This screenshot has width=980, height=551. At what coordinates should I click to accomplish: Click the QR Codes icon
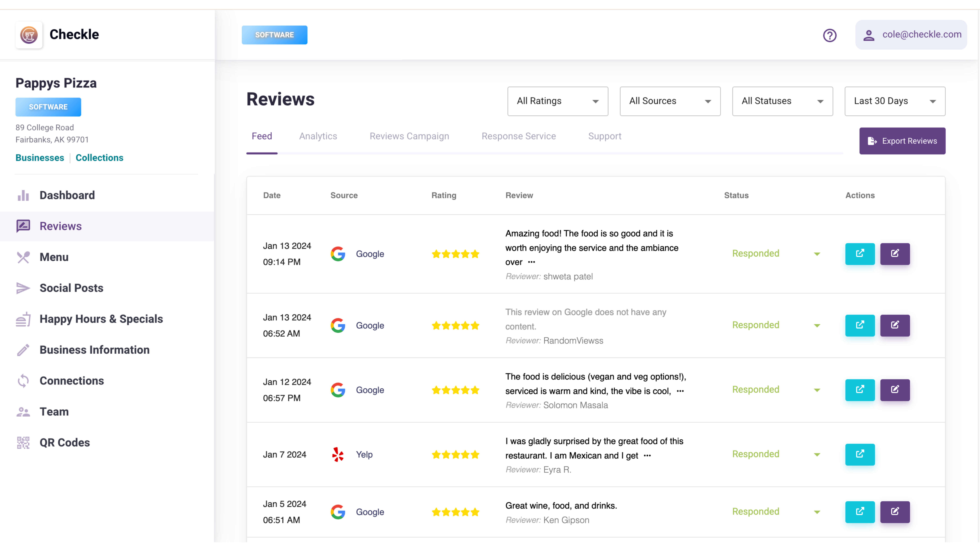tap(23, 443)
